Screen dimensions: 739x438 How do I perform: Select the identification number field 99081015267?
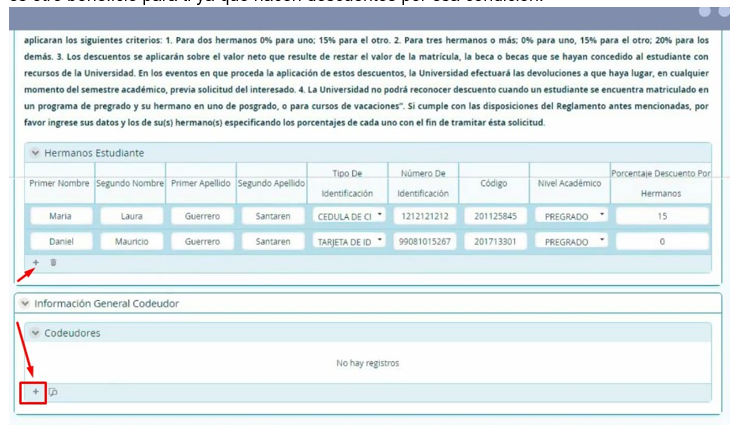[x=425, y=241]
